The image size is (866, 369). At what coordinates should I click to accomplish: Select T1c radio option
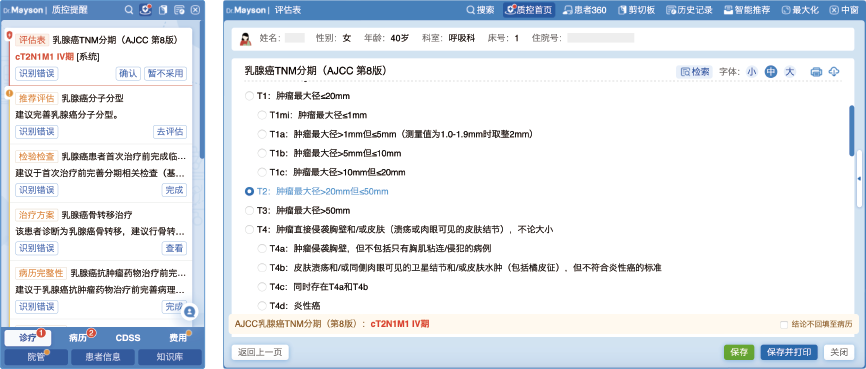click(262, 172)
